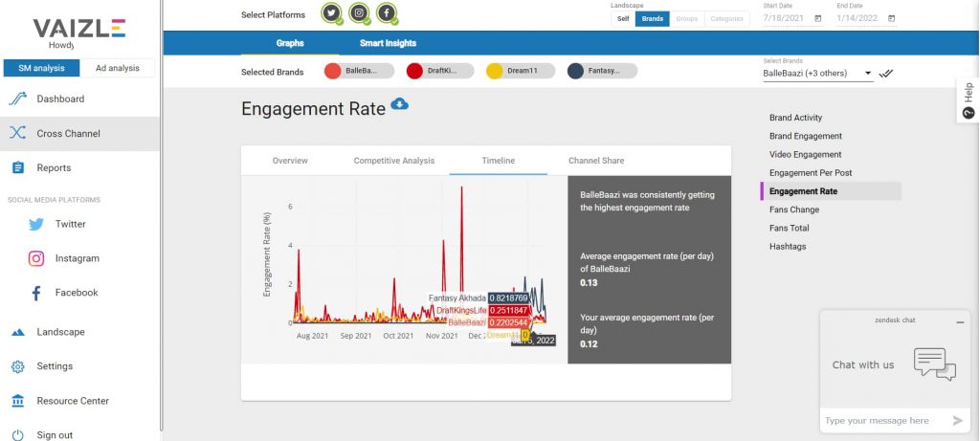The height and width of the screenshot is (441, 980).
Task: Click the Reports clipboard icon
Action: click(x=17, y=167)
